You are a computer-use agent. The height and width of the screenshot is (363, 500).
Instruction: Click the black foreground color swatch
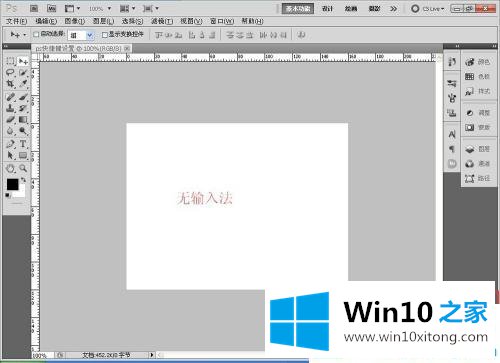coord(12,184)
